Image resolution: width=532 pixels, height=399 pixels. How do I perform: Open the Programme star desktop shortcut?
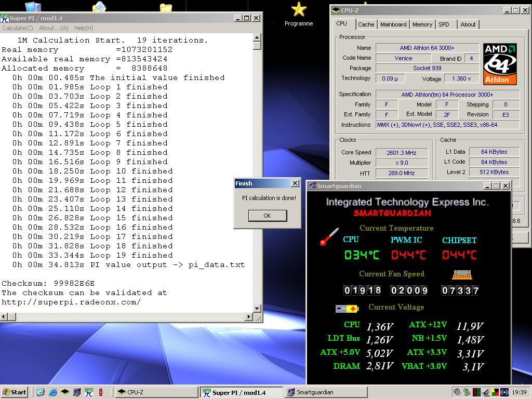click(x=299, y=14)
